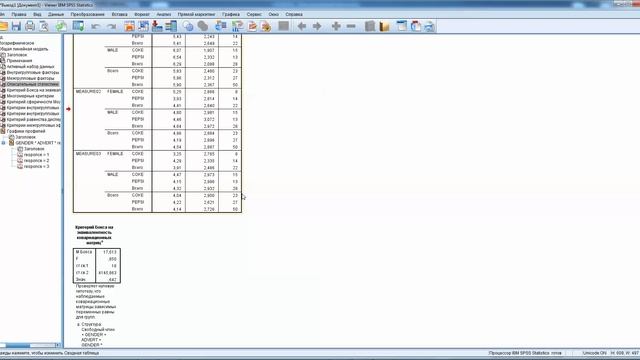Open the Преобразование menu
This screenshot has width=640, height=360.
tap(87, 14)
